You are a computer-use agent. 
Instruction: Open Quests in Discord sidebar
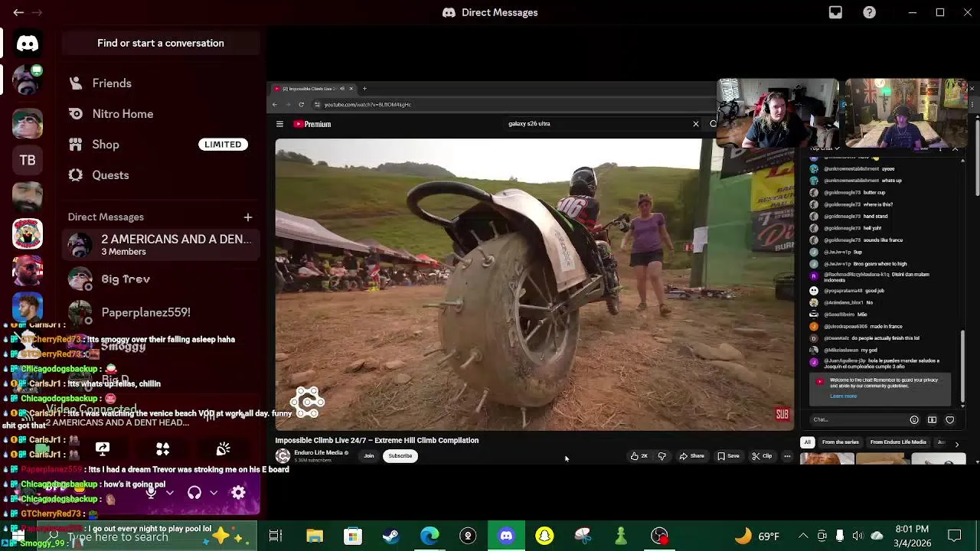coord(161,175)
